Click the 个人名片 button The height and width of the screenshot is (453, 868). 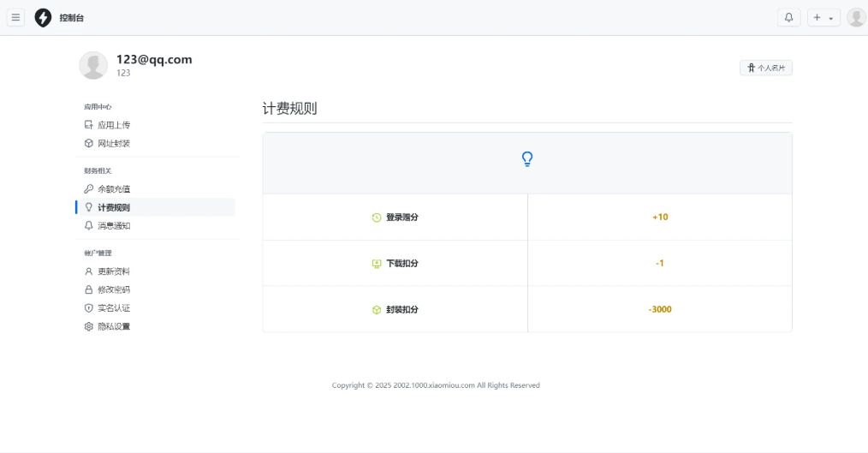765,68
